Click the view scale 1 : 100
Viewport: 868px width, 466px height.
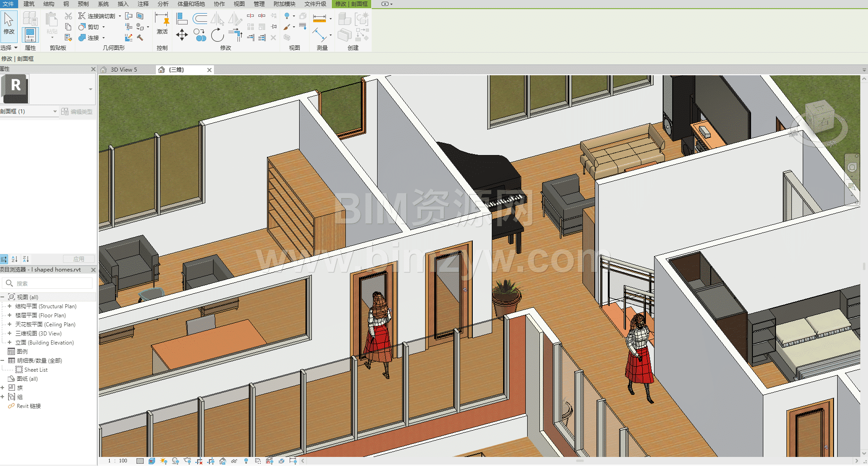point(117,461)
